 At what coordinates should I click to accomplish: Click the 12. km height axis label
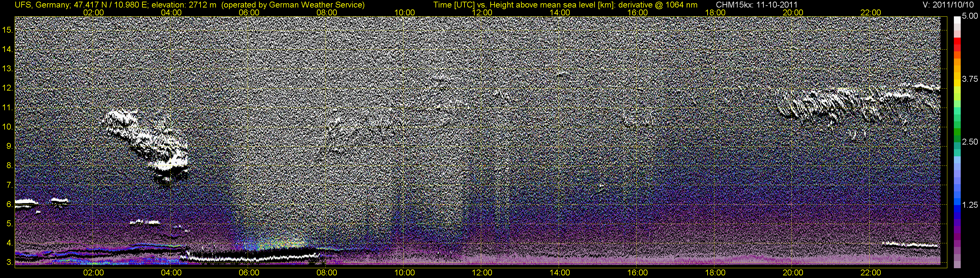[7, 88]
